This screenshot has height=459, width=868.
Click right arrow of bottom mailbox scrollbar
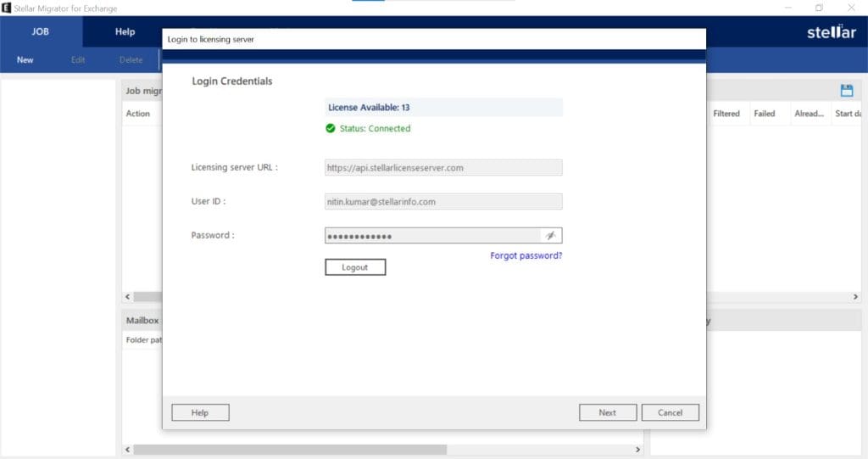pos(637,450)
